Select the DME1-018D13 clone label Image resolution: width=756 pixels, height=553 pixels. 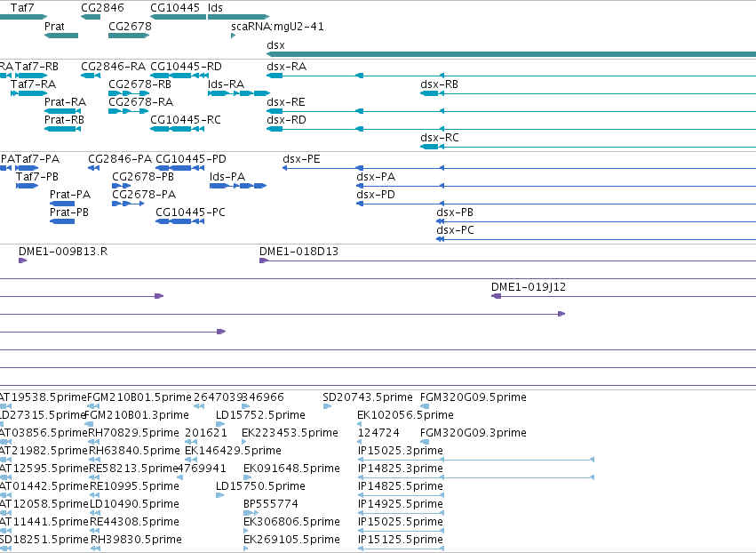click(298, 252)
